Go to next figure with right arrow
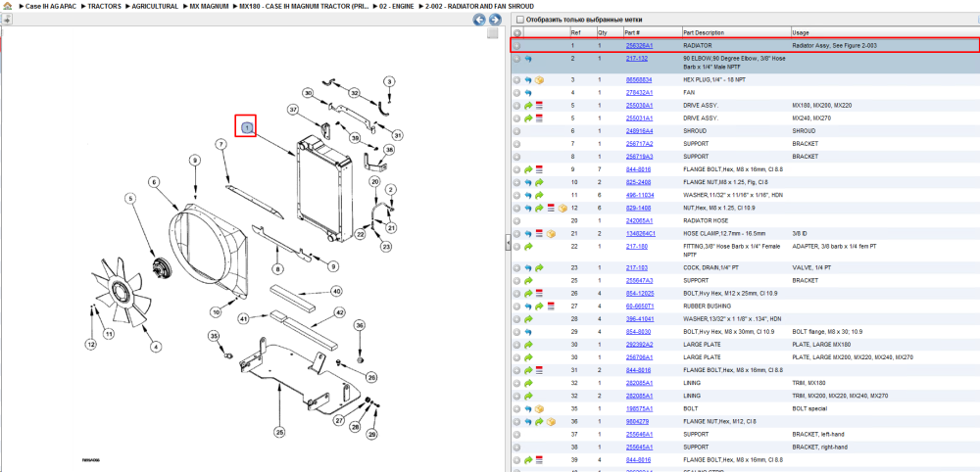This screenshot has height=472, width=980. [x=494, y=20]
